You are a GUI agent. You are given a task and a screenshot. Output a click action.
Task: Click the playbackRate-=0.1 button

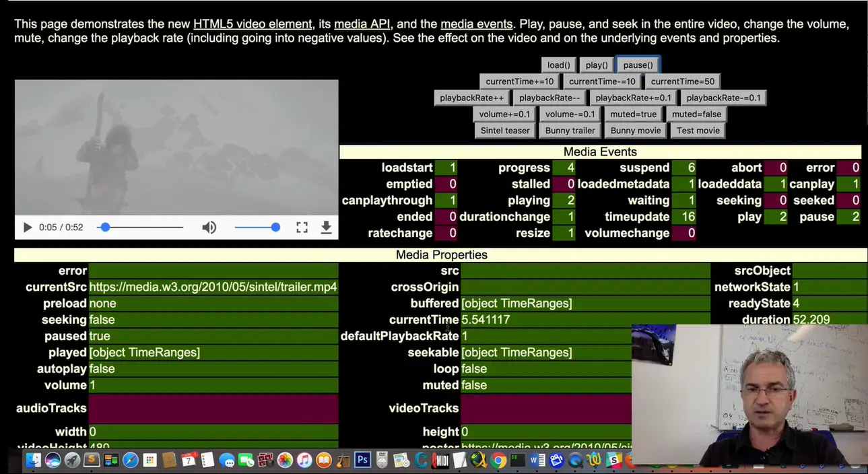tap(724, 98)
